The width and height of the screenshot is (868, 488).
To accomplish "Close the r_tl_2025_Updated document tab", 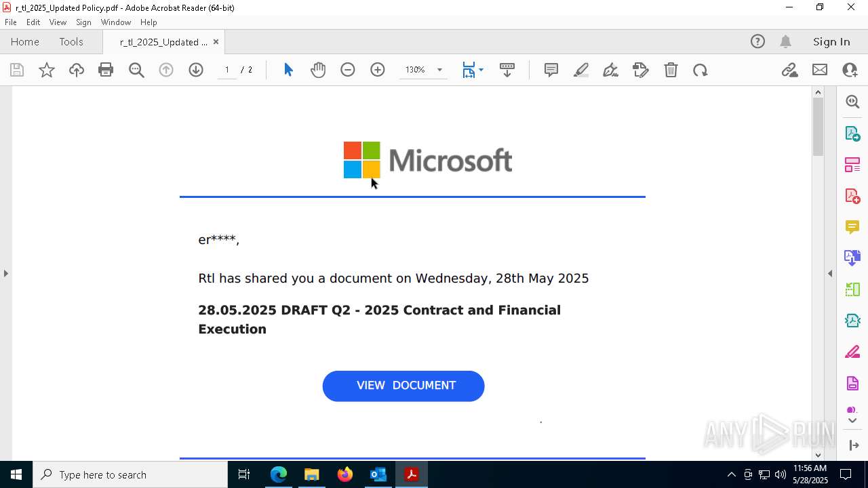I will click(216, 41).
